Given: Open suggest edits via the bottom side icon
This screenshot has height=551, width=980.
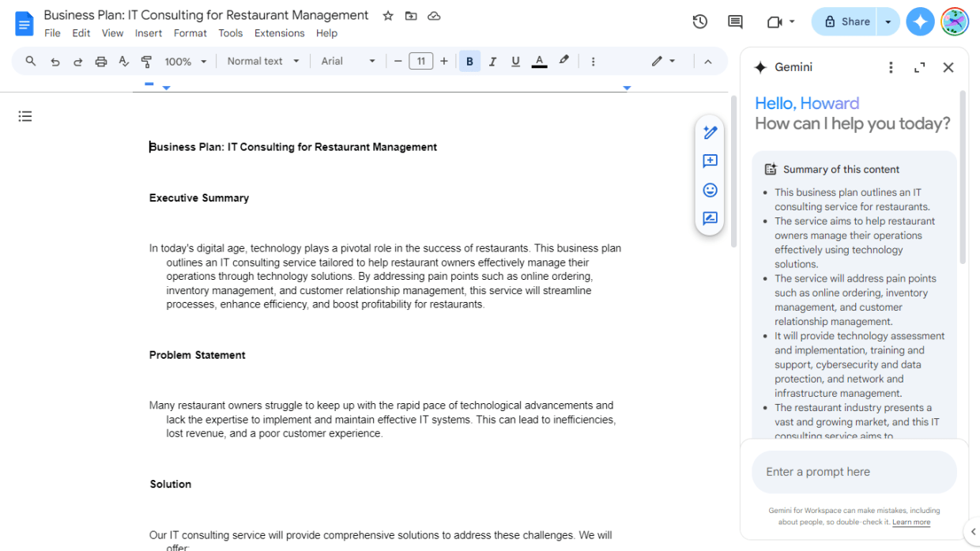Looking at the screenshot, I should click(709, 219).
